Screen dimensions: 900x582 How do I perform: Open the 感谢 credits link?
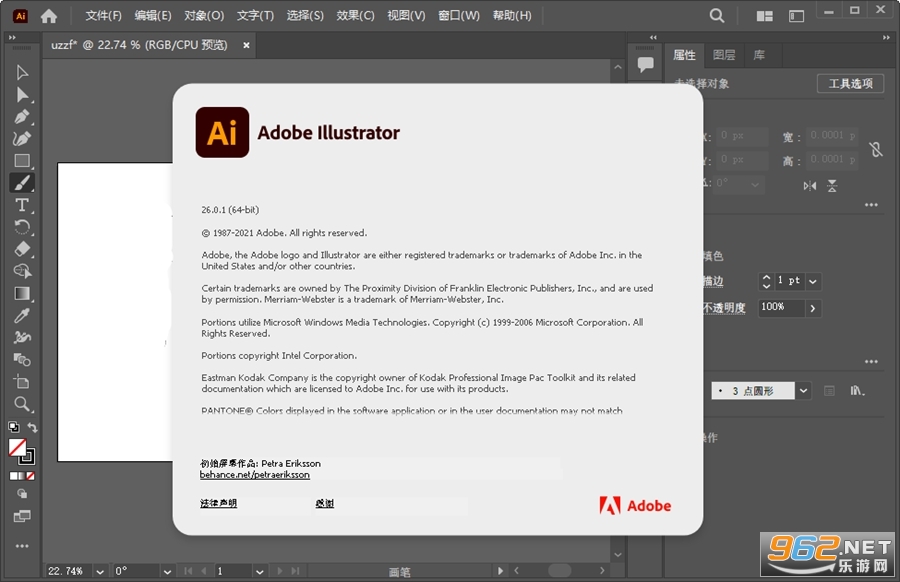(x=324, y=503)
